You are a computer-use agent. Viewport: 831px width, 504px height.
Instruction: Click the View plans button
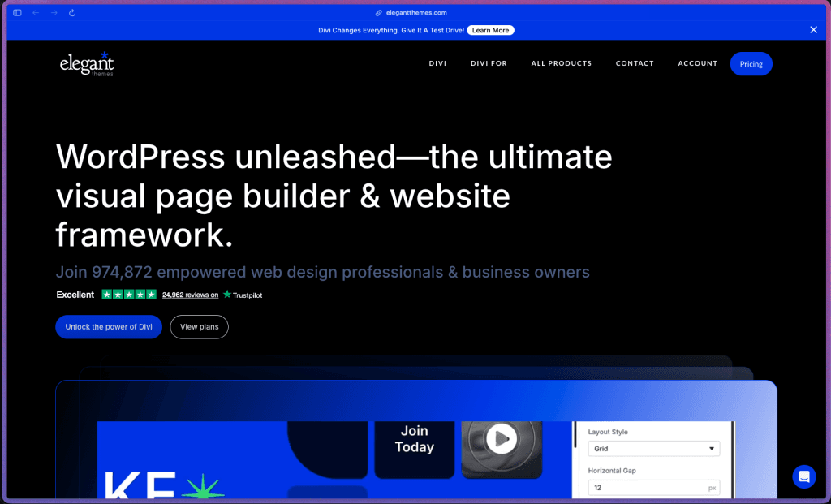click(x=200, y=327)
